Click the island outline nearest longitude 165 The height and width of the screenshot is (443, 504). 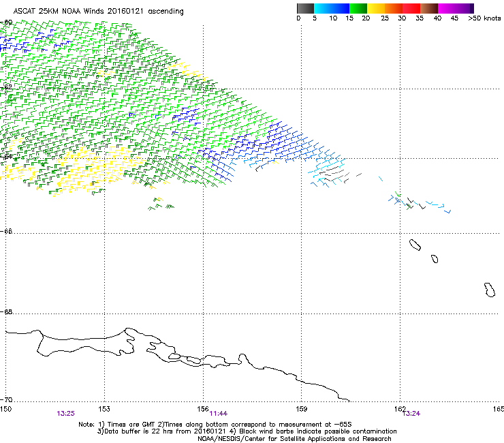(x=490, y=290)
